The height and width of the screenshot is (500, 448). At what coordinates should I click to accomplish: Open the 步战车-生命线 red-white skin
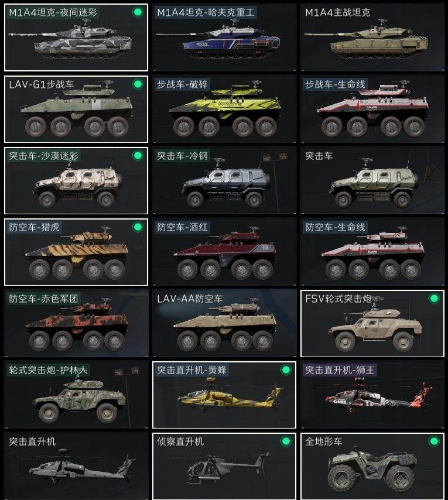[372, 109]
